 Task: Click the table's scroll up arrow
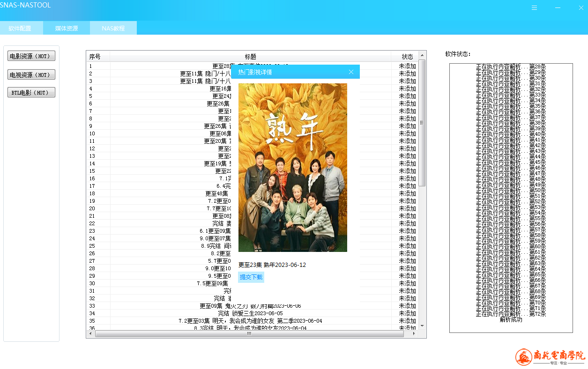click(x=422, y=56)
